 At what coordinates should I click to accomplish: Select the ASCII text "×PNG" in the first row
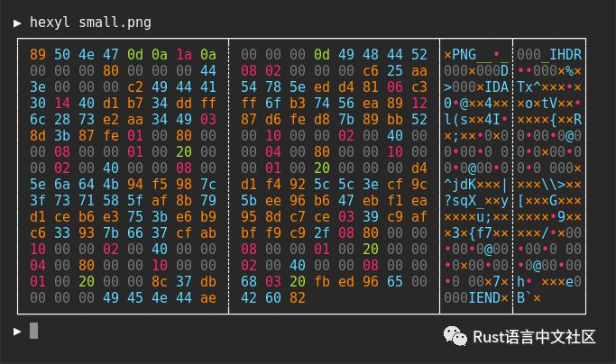tap(460, 55)
